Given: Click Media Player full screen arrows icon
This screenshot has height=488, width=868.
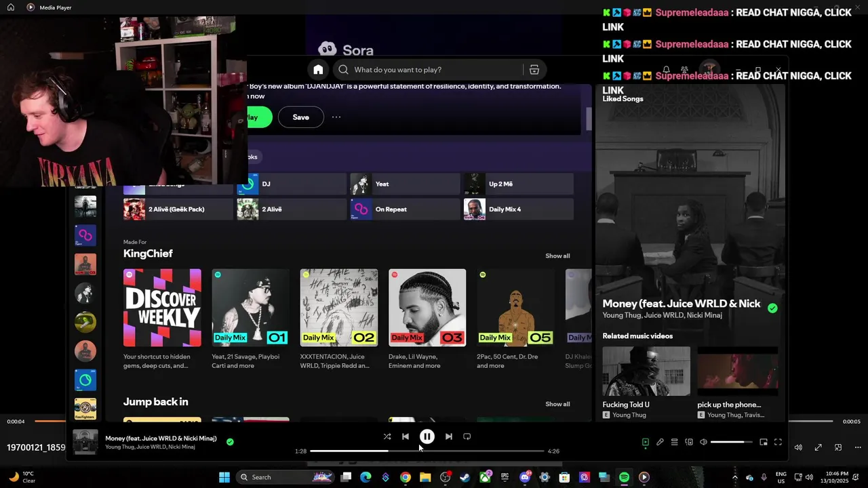Looking at the screenshot, I should pyautogui.click(x=818, y=447).
